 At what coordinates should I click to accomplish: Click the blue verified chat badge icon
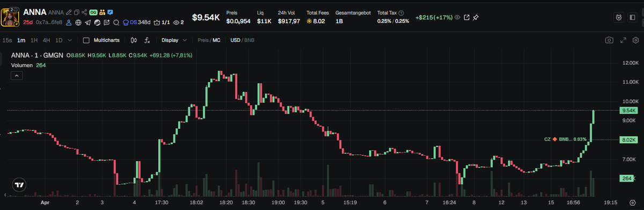point(110,12)
